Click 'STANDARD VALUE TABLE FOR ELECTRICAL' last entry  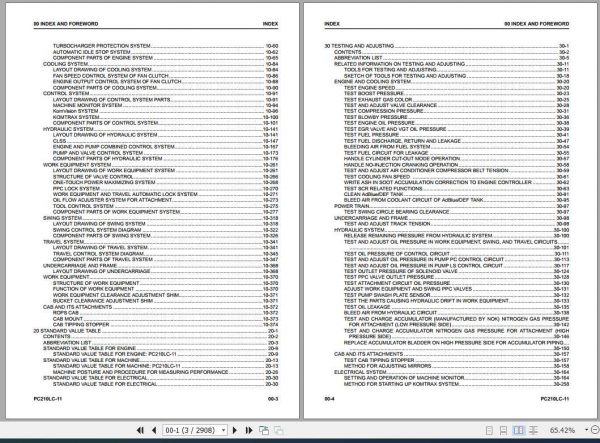[x=105, y=384]
